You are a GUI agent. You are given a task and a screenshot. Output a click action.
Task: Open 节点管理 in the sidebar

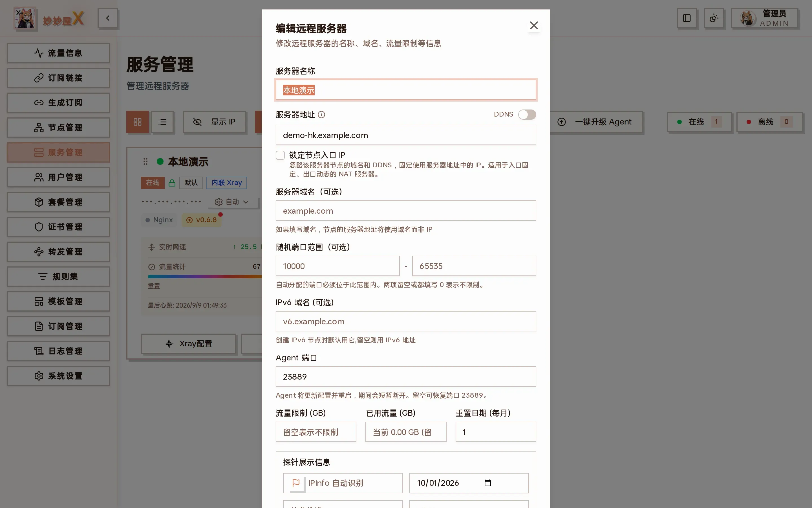[x=58, y=128]
